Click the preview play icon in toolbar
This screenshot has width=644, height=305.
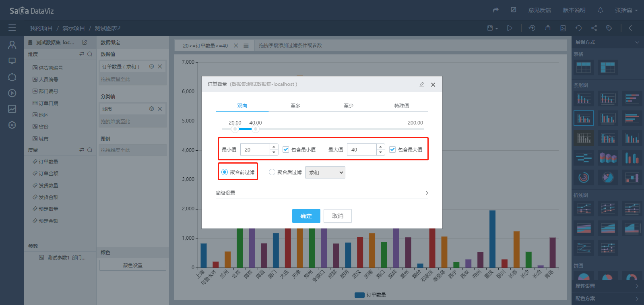510,28
